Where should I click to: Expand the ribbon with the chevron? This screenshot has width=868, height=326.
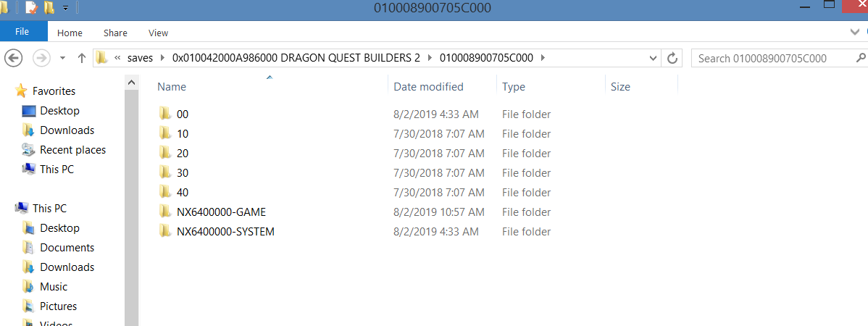[x=855, y=32]
